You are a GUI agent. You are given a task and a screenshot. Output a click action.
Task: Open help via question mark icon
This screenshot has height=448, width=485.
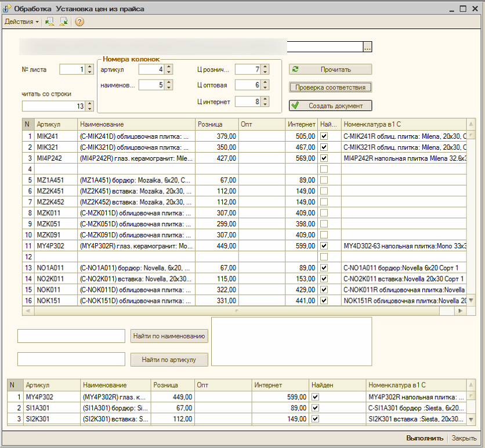(x=79, y=21)
